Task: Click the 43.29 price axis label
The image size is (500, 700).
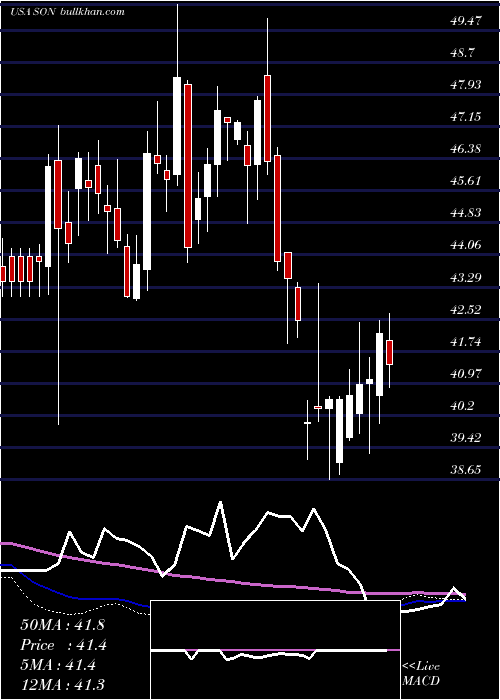Action: click(466, 277)
